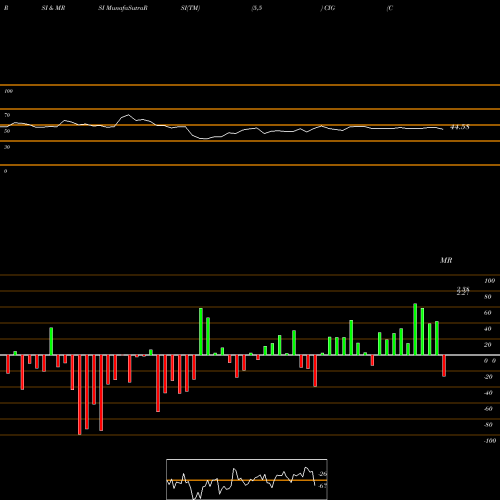Click the RSI axis label 70
The width and height of the screenshot is (500, 500).
click(7, 115)
